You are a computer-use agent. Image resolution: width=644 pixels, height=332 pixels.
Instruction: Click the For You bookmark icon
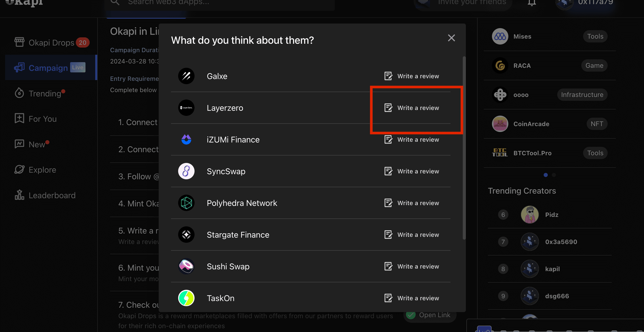pyautogui.click(x=19, y=118)
